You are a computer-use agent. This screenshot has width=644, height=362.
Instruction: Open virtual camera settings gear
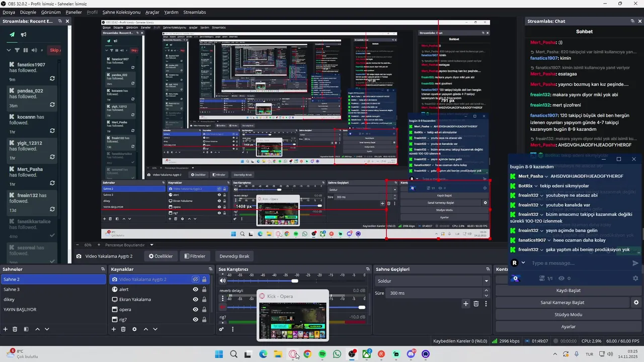click(636, 303)
